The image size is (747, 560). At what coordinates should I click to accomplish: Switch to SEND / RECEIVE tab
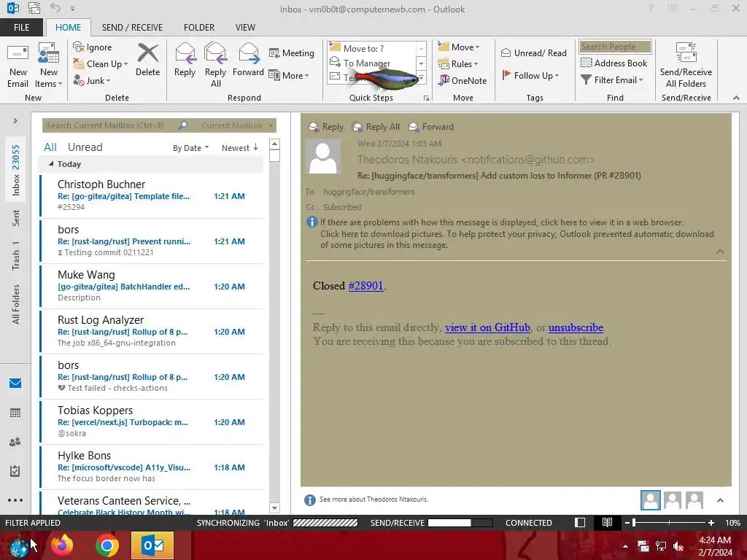(133, 28)
